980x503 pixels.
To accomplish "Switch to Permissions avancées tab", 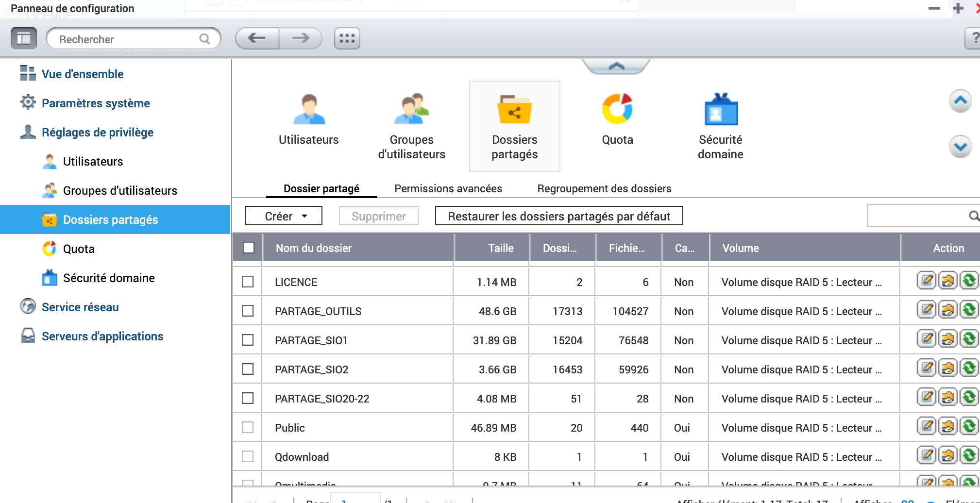I will pos(448,188).
